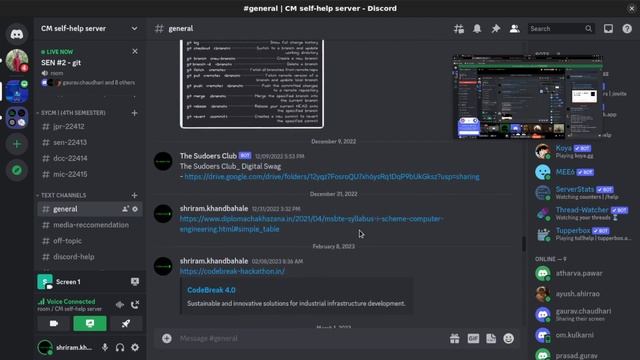640x360 pixels.
Task: Expand CM self-help server dropdown menu
Action: (134, 29)
